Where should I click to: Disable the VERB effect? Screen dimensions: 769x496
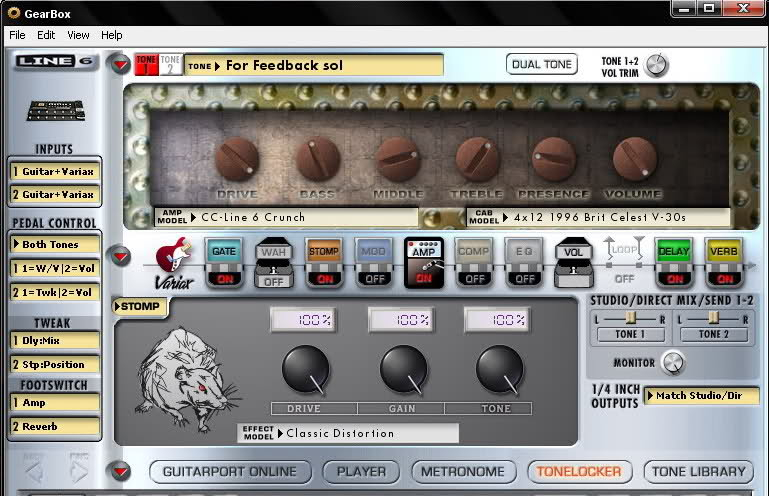tap(724, 279)
